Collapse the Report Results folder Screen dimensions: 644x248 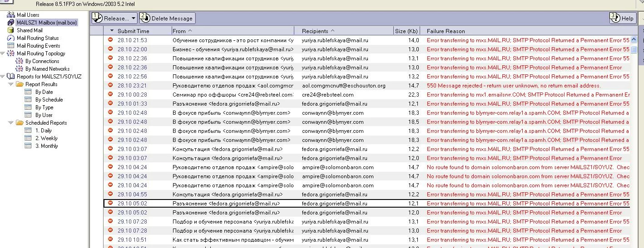[11, 84]
